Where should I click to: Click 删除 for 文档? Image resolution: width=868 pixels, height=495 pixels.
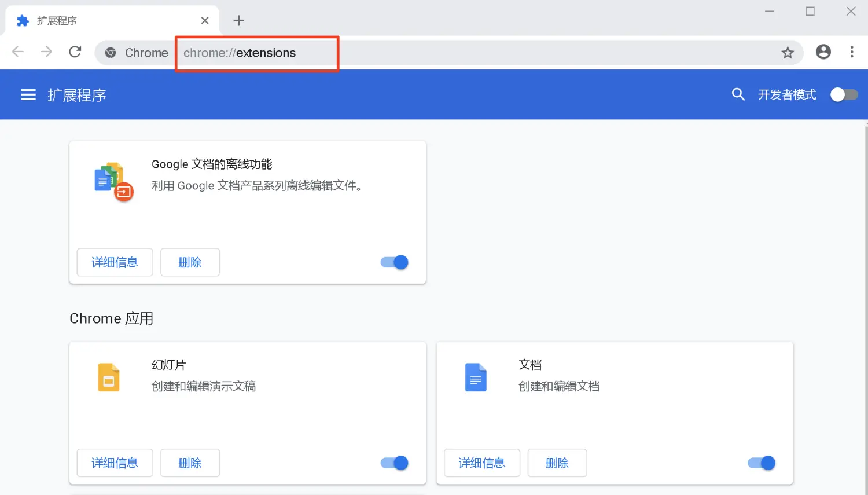click(x=557, y=463)
